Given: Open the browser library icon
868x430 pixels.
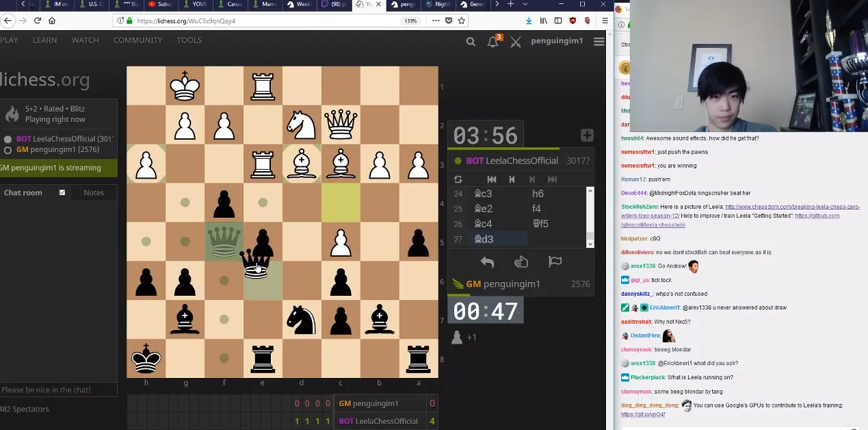Looking at the screenshot, I should tap(544, 21).
